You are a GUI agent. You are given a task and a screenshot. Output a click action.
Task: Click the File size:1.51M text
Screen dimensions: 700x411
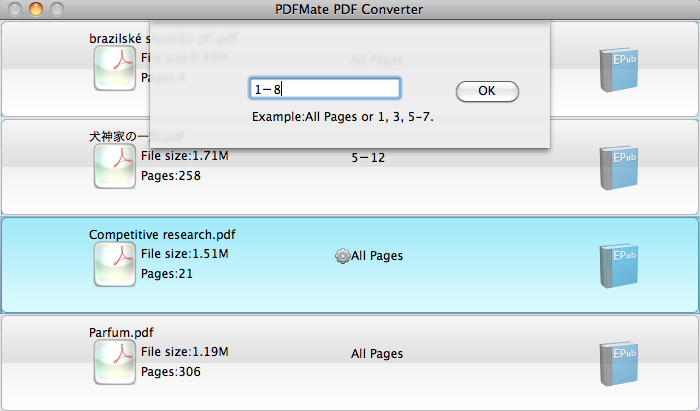click(185, 254)
